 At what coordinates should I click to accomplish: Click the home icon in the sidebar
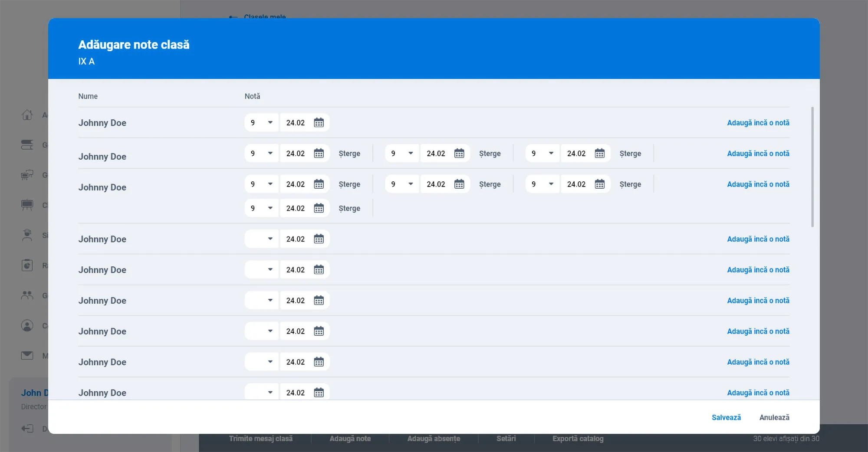pos(27,115)
